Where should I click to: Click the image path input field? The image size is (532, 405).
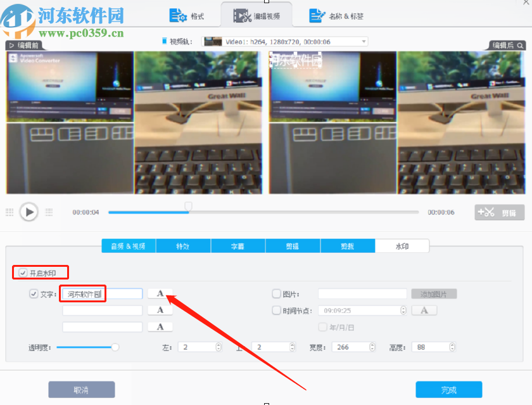[x=362, y=293]
